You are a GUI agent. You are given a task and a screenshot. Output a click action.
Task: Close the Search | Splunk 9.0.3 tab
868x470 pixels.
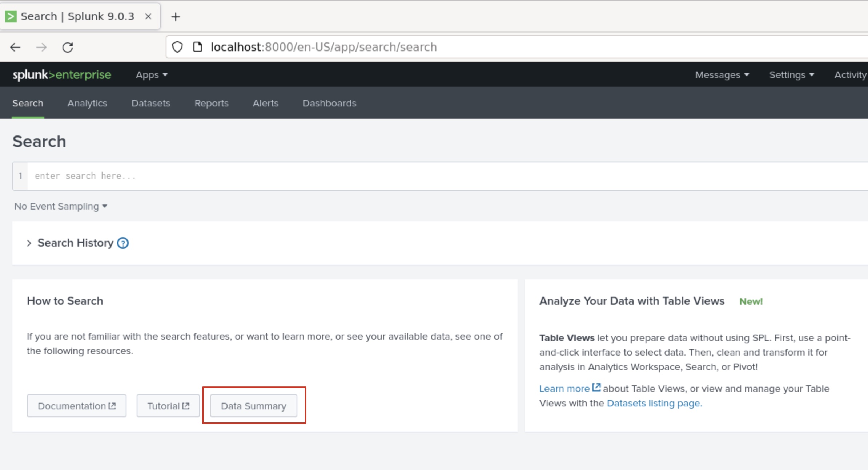point(148,16)
